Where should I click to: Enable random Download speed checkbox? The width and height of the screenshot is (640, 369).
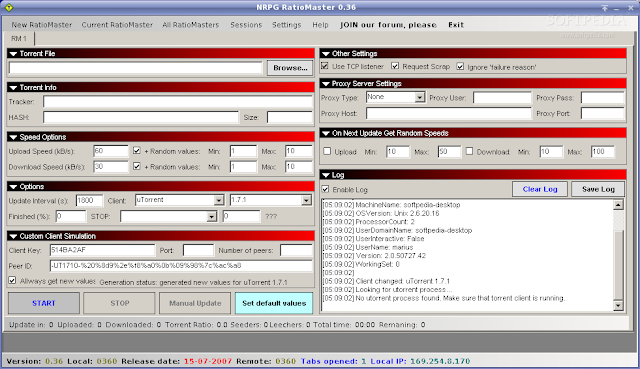(x=469, y=151)
